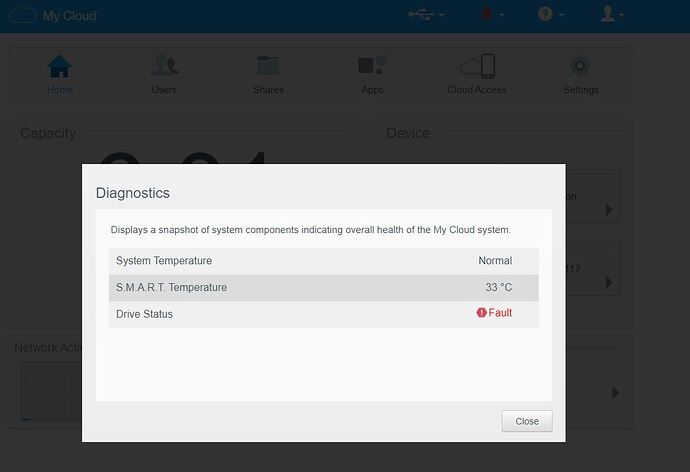Image resolution: width=690 pixels, height=472 pixels.
Task: Expand the help dropdown arrow
Action: click(x=562, y=15)
